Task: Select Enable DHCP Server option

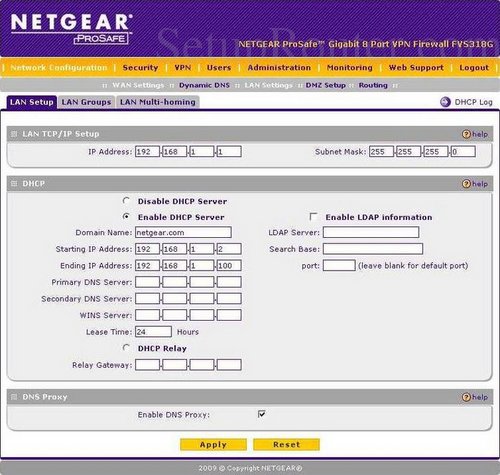Action: click(x=126, y=217)
